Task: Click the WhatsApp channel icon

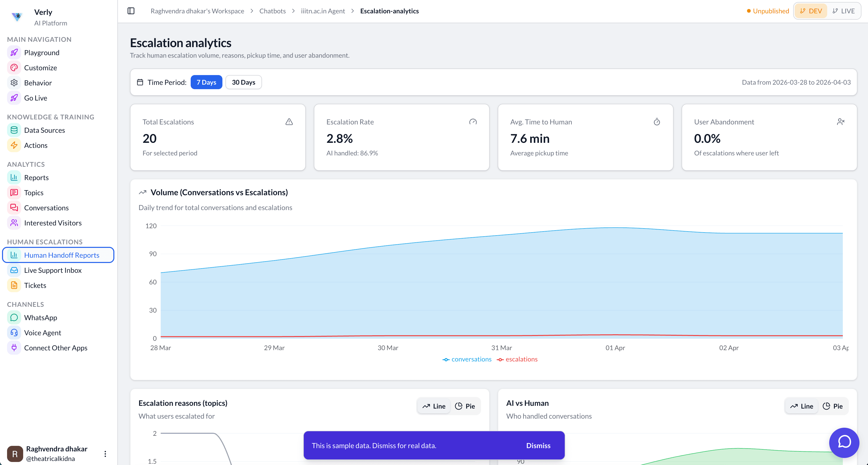Action: [x=14, y=317]
